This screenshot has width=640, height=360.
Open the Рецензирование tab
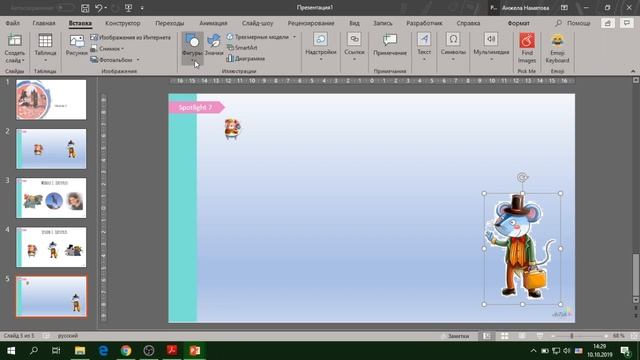pyautogui.click(x=311, y=23)
